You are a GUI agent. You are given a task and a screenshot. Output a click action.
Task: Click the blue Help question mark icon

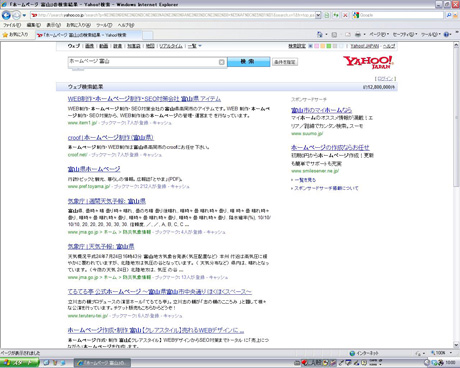pos(446,34)
